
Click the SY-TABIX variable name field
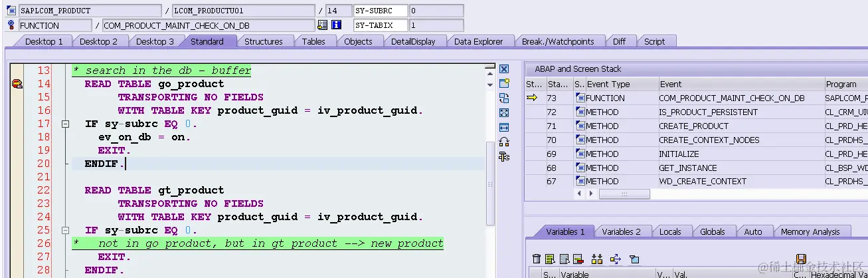click(379, 25)
